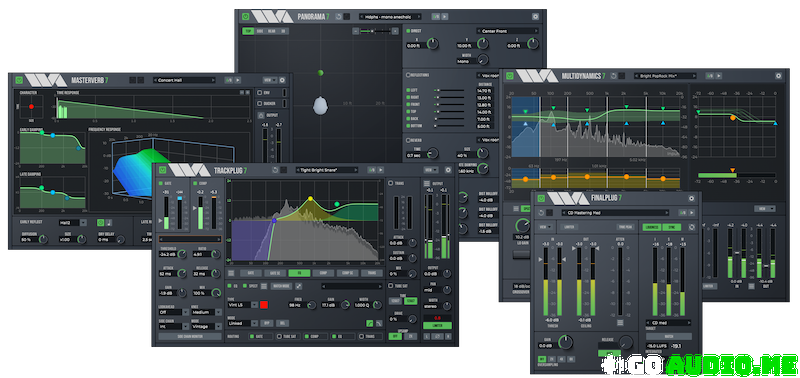Toggle the Panorama 7 power button

pyautogui.click(x=246, y=16)
